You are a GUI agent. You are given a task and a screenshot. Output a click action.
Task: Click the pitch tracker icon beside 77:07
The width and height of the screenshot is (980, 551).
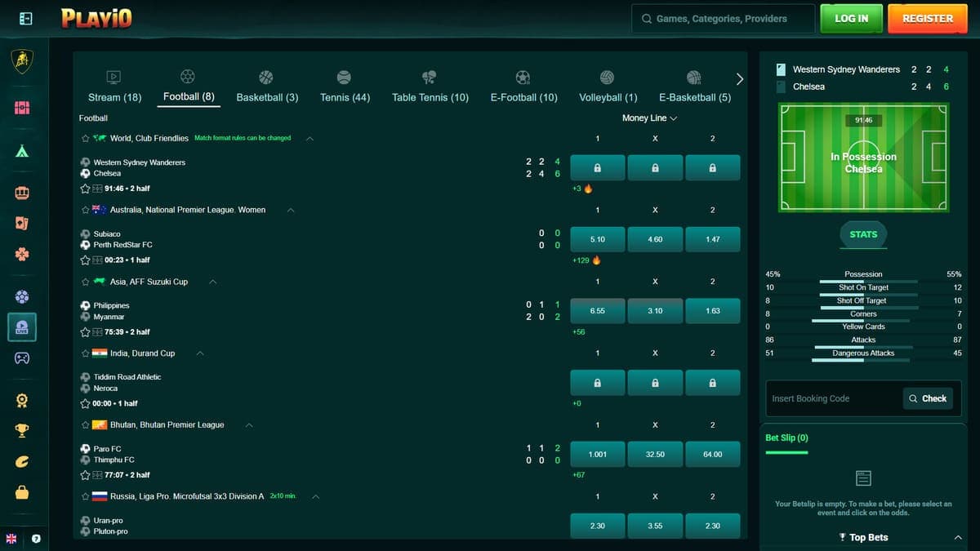(97, 475)
